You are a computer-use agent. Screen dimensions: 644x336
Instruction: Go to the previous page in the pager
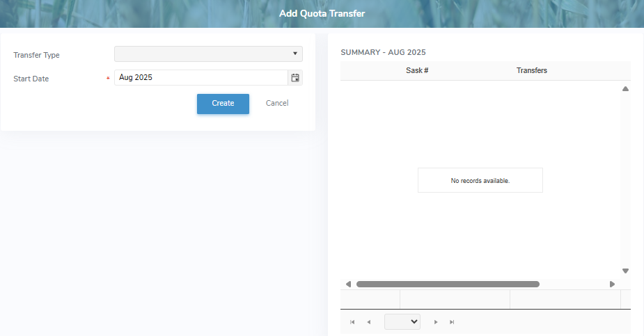(369, 322)
